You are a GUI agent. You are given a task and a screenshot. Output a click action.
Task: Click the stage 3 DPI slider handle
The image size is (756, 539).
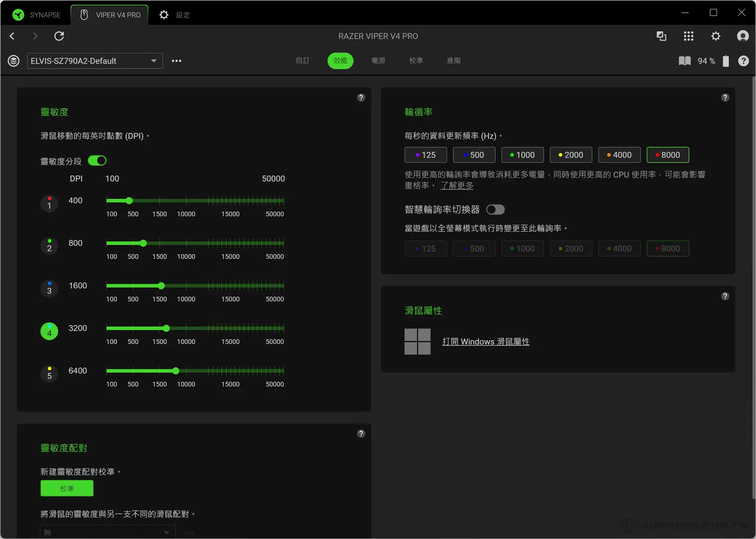161,286
